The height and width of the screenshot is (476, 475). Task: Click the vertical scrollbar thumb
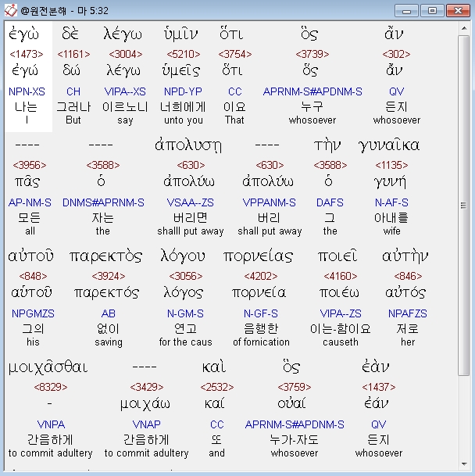[464, 206]
